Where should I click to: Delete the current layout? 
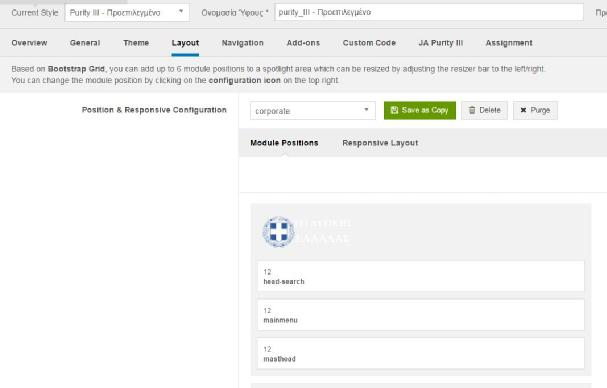click(x=484, y=110)
